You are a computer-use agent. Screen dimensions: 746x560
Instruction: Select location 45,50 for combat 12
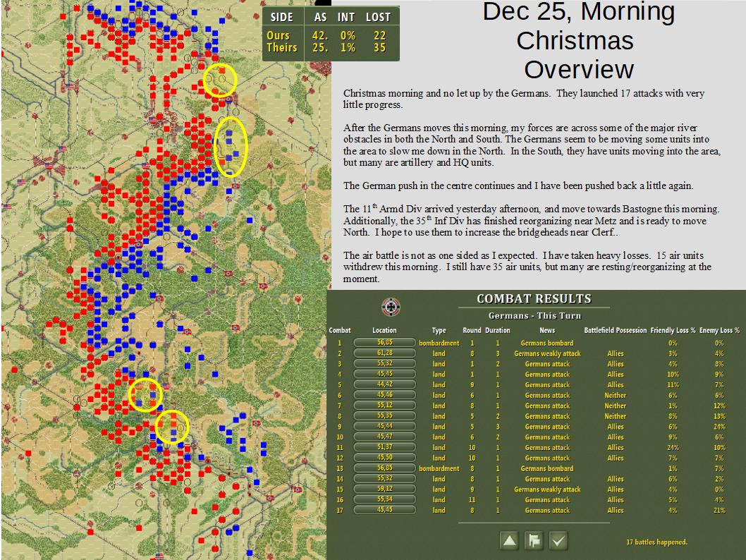(384, 458)
